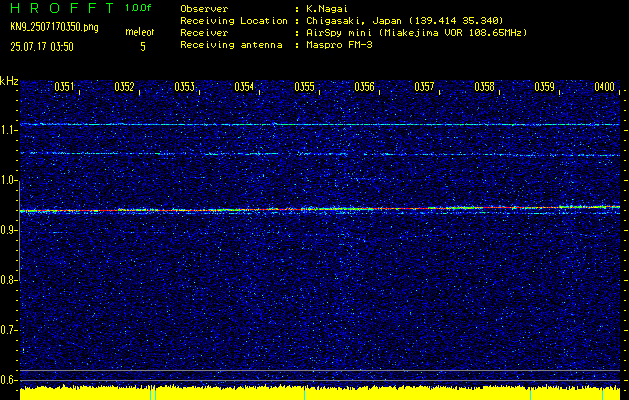Click the strong red carrier line near 0.94 kHz
Viewport: 629px width, 400px height.
320,209
